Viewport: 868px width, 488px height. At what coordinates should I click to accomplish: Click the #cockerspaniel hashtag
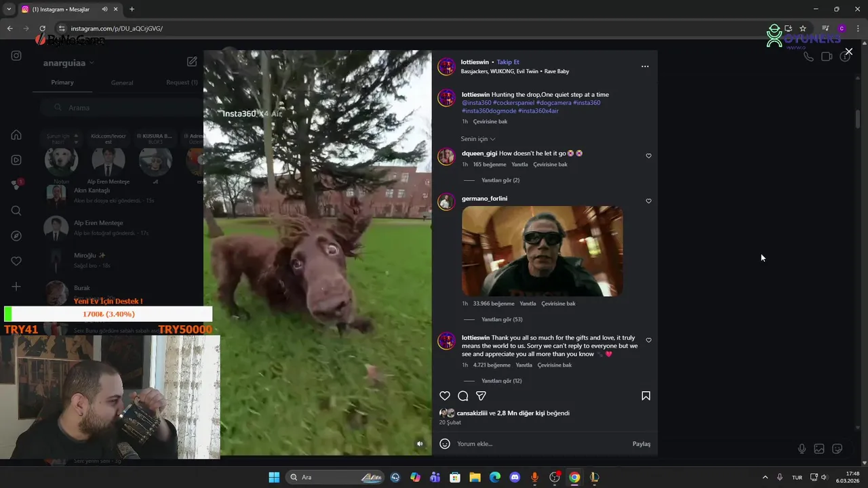(513, 102)
